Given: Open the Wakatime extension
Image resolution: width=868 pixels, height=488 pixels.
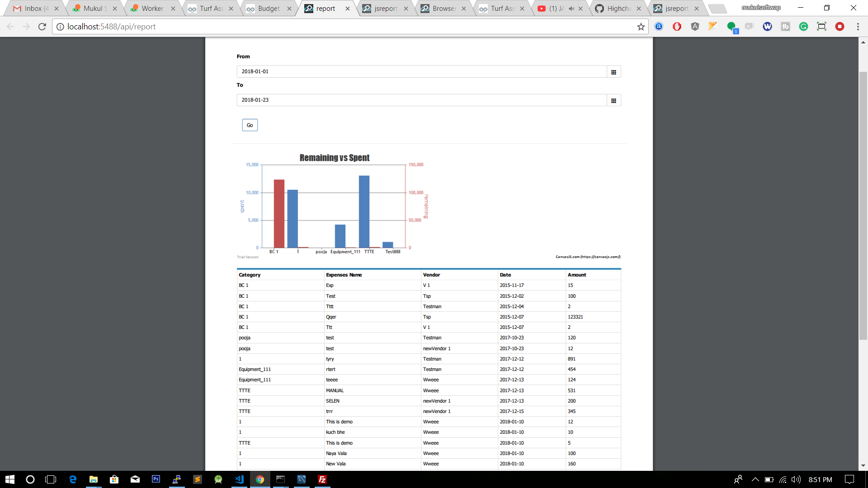Looking at the screenshot, I should tap(767, 27).
